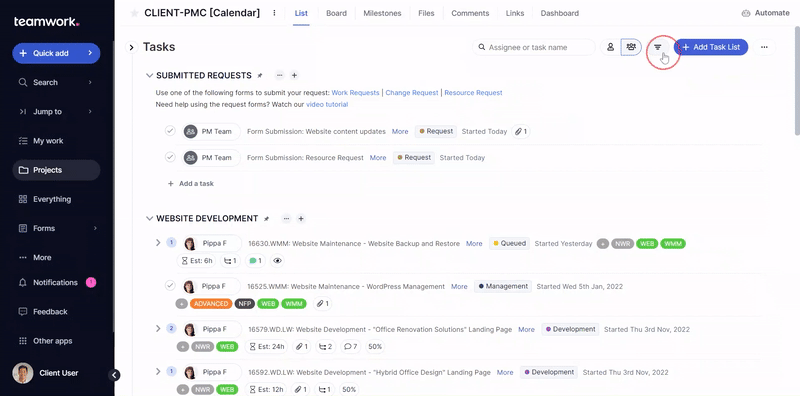Mark Website content updates task complete

[x=170, y=131]
